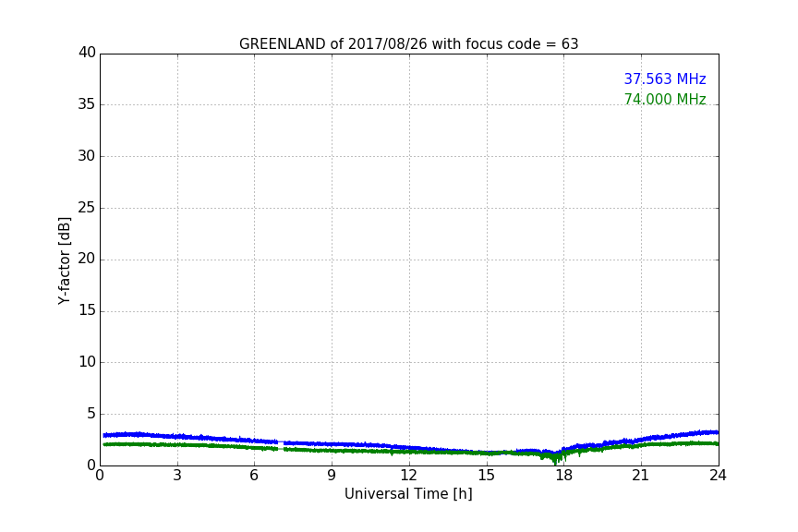Click the plot title mentioning GREENLAND
The image size is (798, 532).
click(408, 44)
